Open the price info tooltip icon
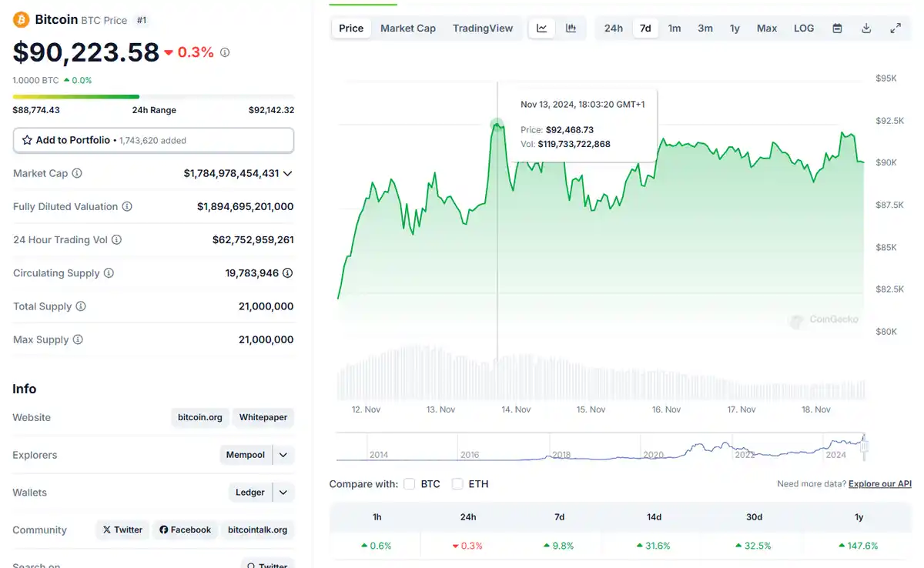Image resolution: width=924 pixels, height=568 pixels. 225,53
